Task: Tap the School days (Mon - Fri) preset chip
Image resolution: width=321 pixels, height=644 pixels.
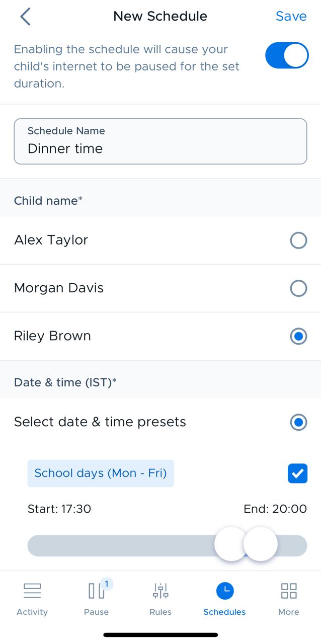Action: 101,473
